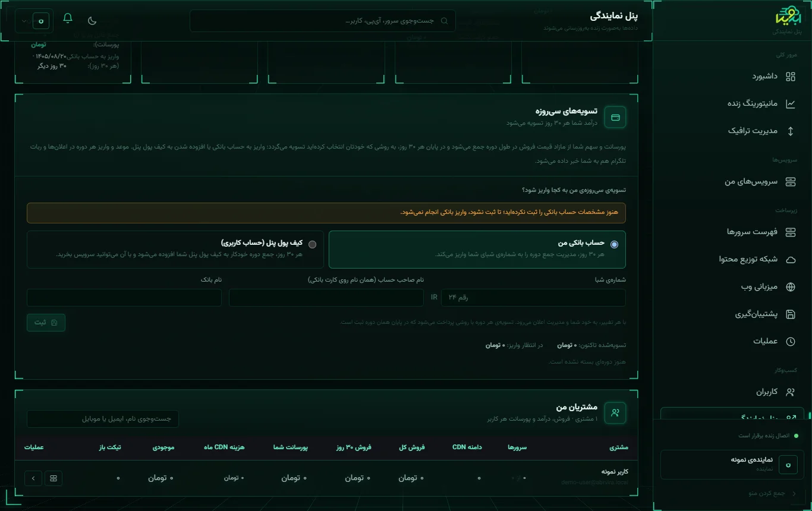Open نماینده‌ی نمونه profile card in sidebar
Image resolution: width=812 pixels, height=511 pixels.
pyautogui.click(x=732, y=464)
